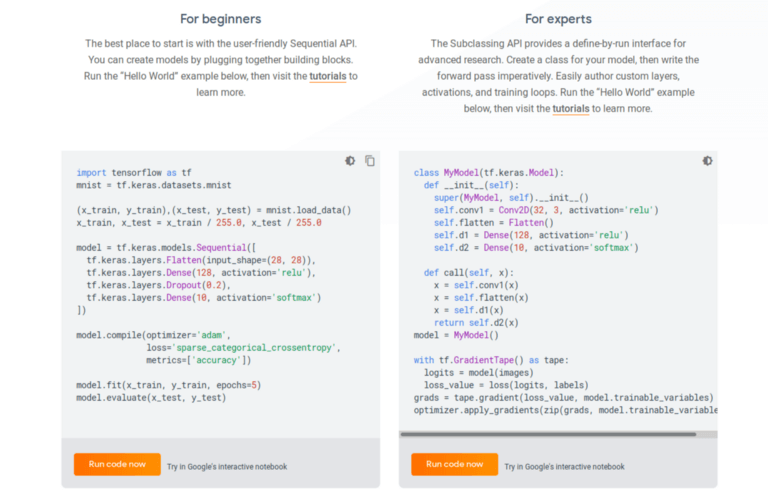
Task: Click the "model = MyModel()" line
Action: coord(456,335)
